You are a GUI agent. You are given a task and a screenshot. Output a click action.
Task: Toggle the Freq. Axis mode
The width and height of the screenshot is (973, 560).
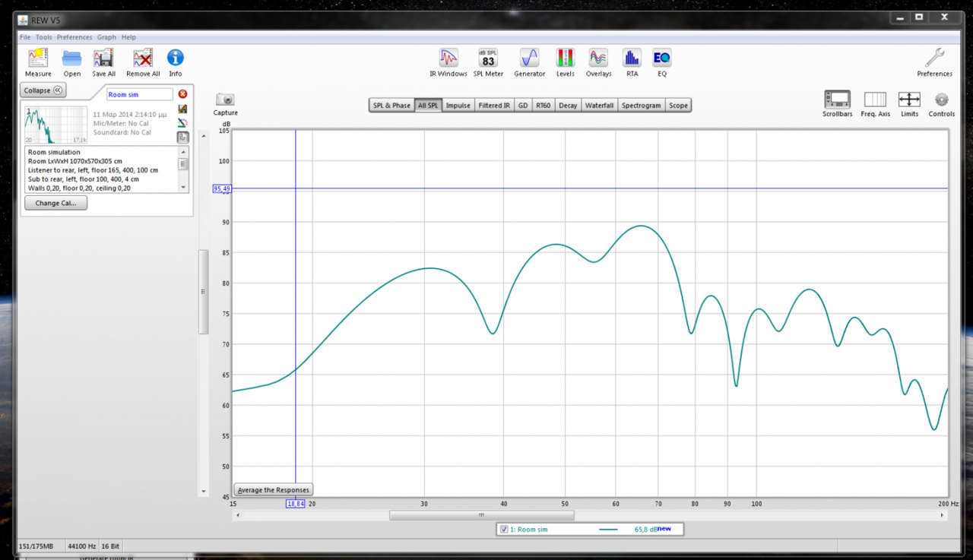tap(875, 100)
